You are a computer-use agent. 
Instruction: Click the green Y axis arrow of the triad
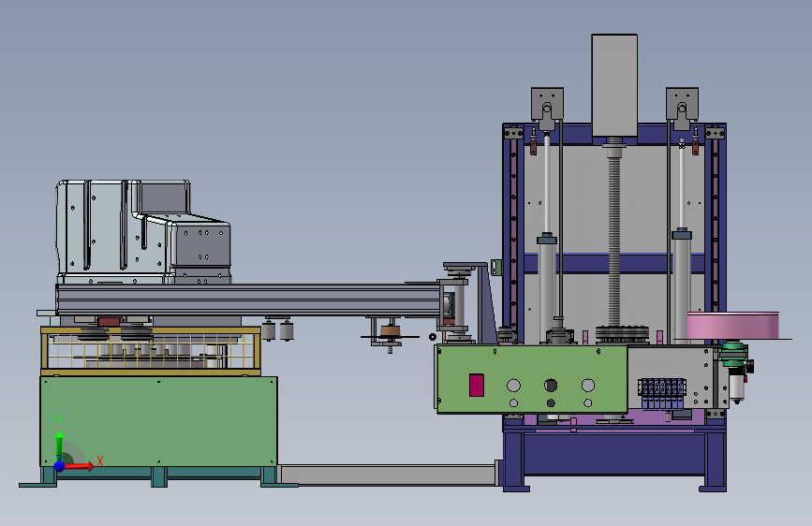59,443
